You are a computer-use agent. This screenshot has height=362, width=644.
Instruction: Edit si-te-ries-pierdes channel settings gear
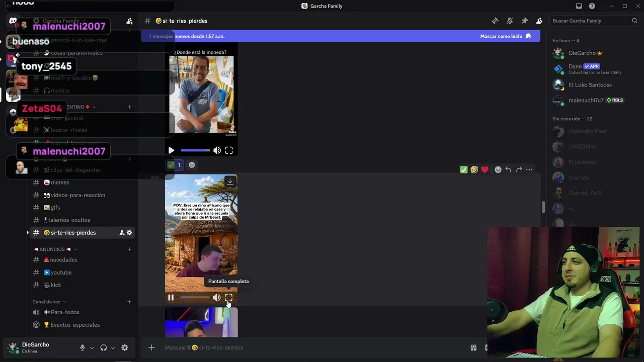129,233
